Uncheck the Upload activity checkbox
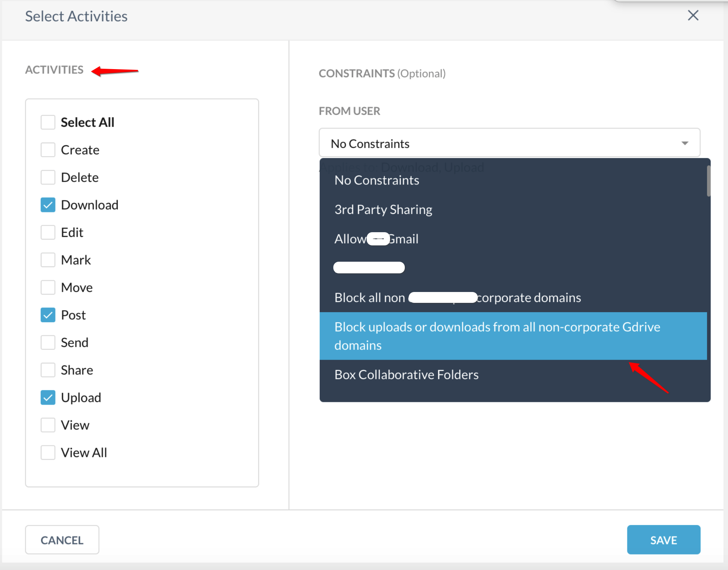Image resolution: width=728 pixels, height=570 pixels. (48, 398)
